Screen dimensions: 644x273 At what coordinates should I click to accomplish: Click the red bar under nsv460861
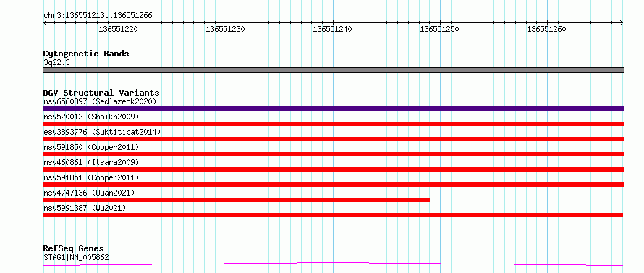point(333,169)
